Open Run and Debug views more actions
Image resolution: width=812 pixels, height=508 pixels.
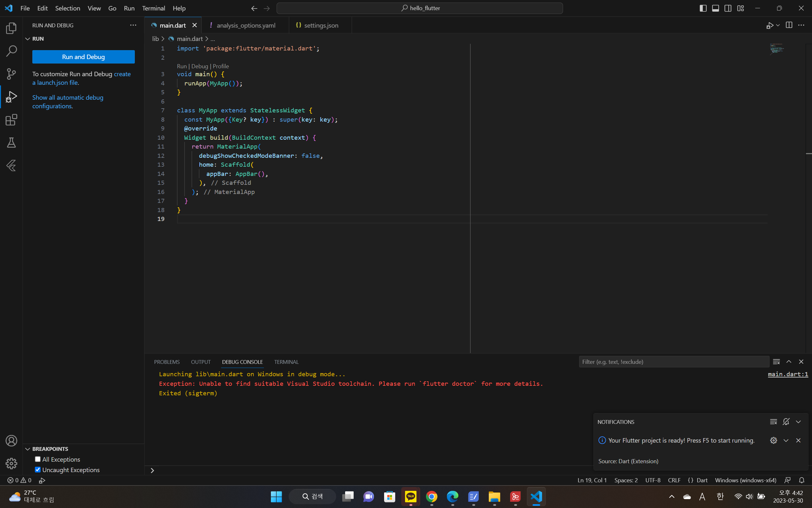[x=133, y=25]
